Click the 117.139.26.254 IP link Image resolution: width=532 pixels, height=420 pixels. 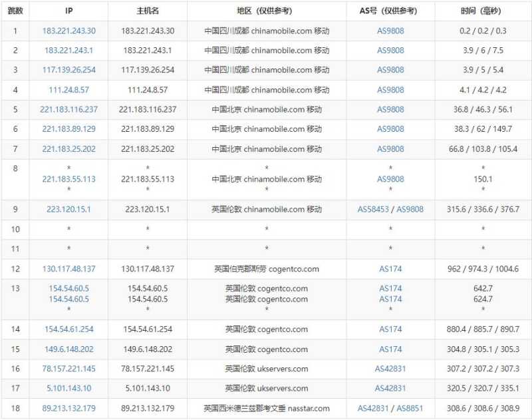[69, 70]
